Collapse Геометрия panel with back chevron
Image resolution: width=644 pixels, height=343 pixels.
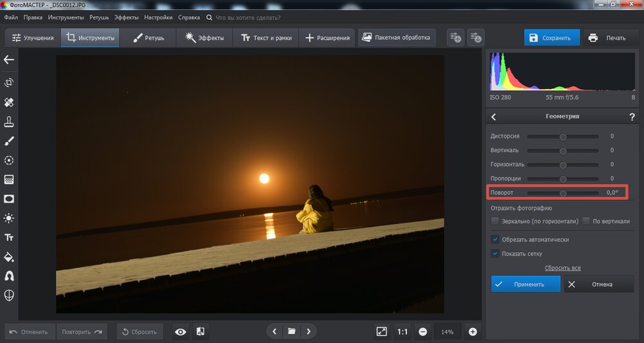[494, 116]
